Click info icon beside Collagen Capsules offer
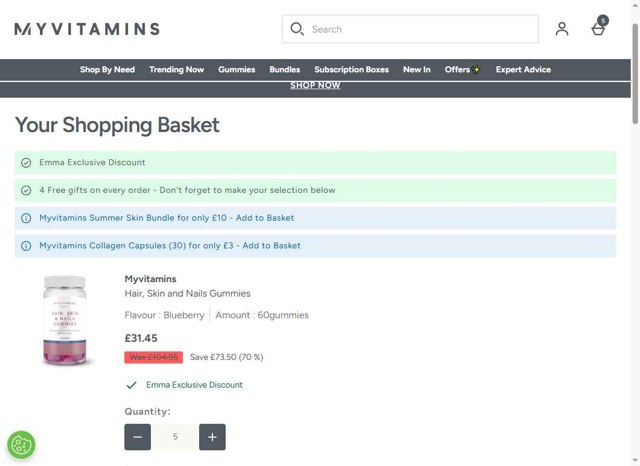 (26, 246)
